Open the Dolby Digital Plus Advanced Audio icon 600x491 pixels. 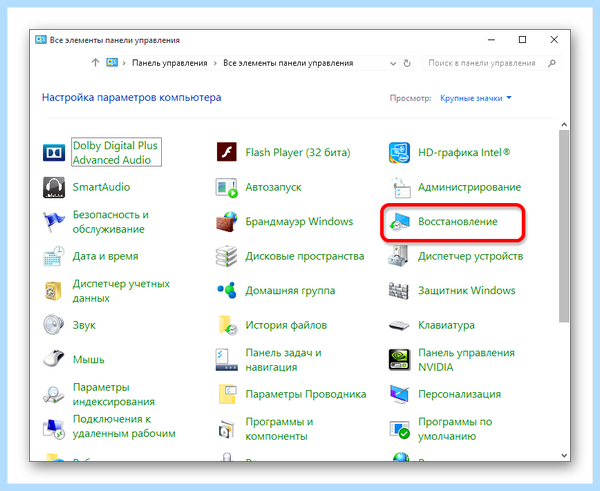[x=54, y=152]
